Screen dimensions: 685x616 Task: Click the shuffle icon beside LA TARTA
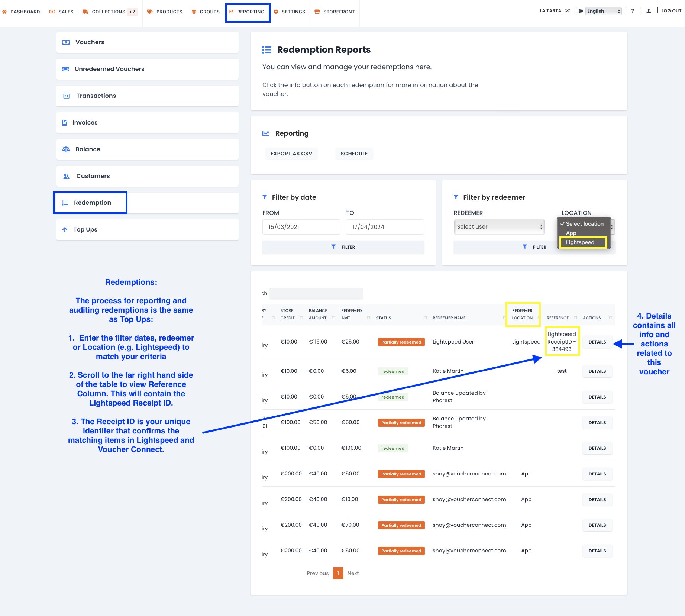(568, 11)
